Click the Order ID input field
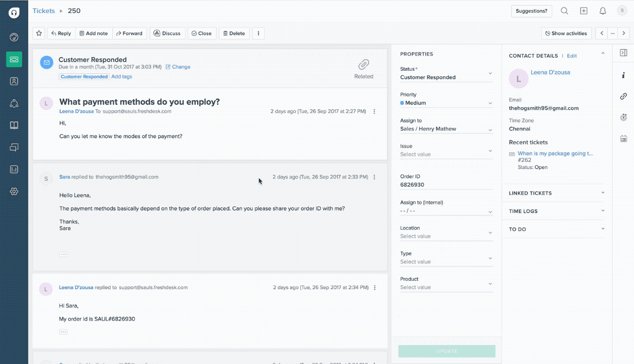Screen dimensions: 634x364 (x=446, y=185)
